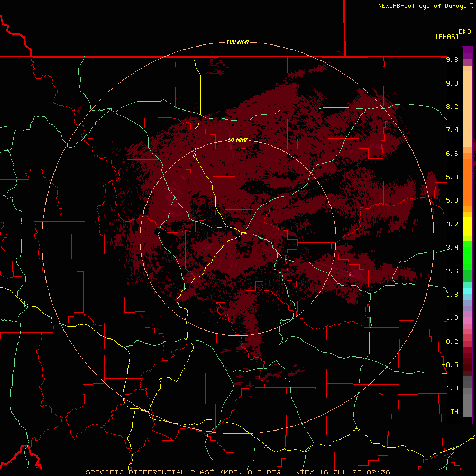Click the DKD units label above the color scale

tap(465, 32)
